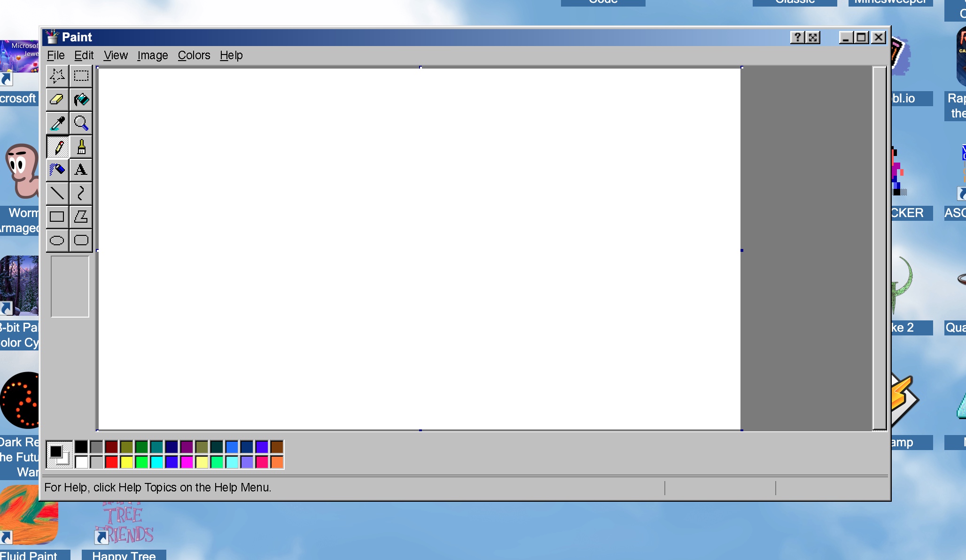
Task: Select the rectangular Select tool
Action: (81, 76)
